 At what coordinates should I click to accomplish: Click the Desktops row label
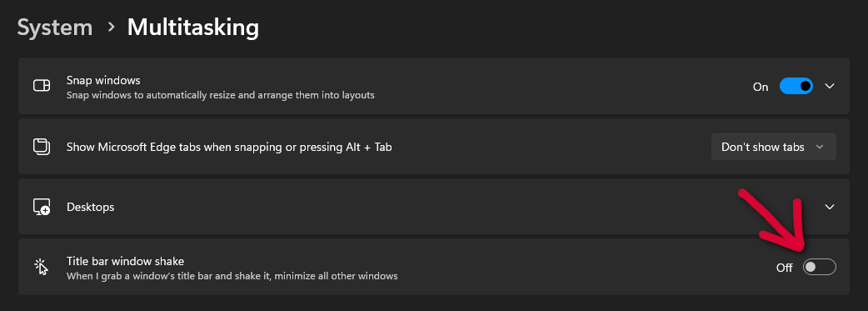click(90, 207)
